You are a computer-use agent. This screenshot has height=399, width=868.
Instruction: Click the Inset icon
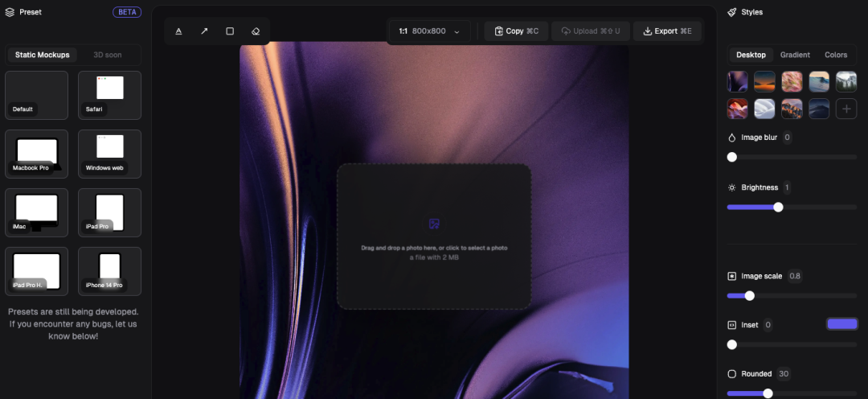pos(732,325)
